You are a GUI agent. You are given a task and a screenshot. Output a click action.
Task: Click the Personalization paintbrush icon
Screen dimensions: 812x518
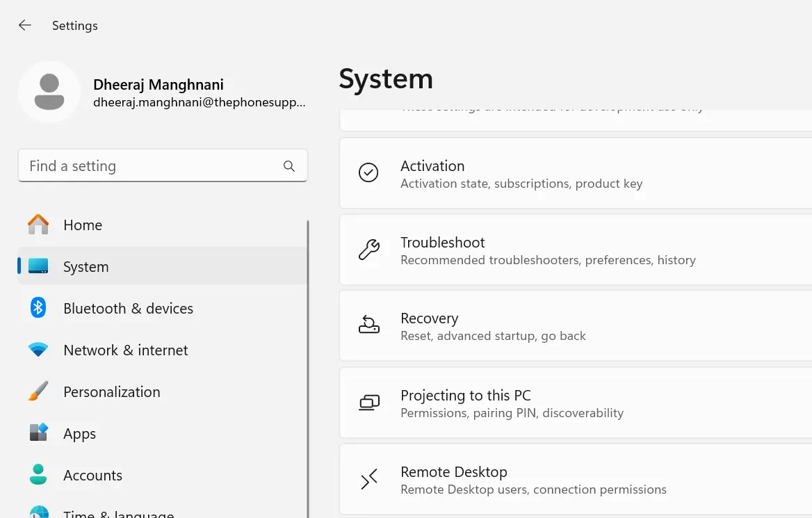coord(38,391)
